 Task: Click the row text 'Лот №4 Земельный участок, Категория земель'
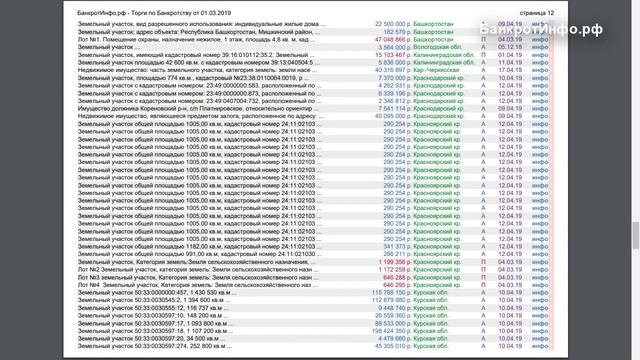(x=198, y=285)
